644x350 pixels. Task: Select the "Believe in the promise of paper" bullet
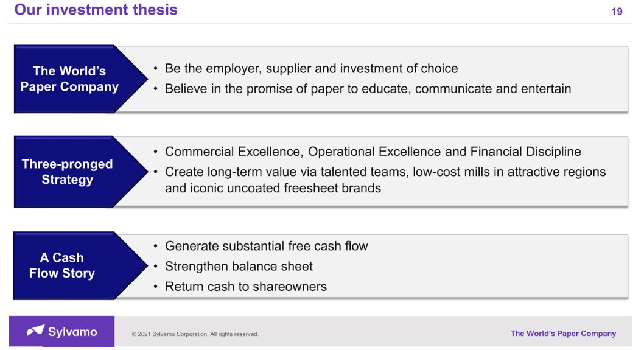tap(368, 89)
